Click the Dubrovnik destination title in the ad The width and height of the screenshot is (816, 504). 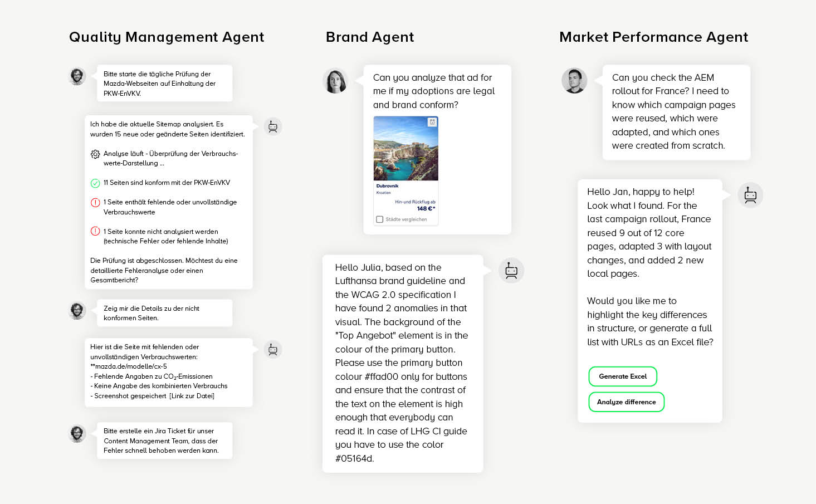(x=387, y=186)
